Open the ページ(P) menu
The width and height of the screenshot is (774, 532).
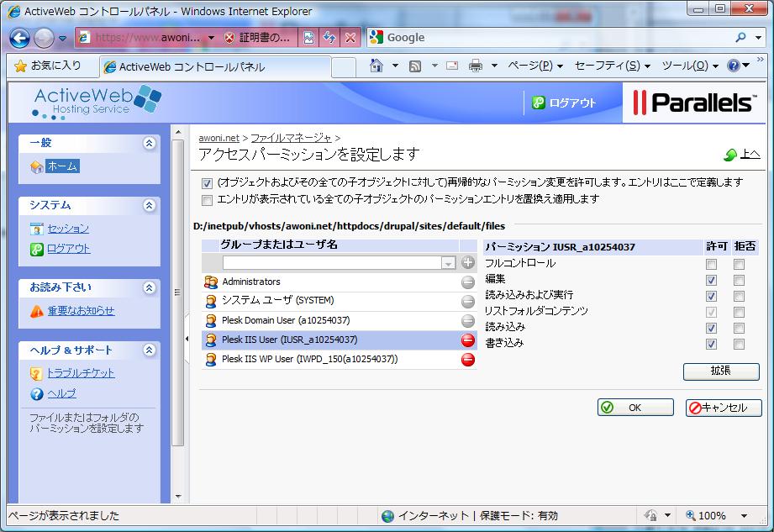pyautogui.click(x=535, y=66)
